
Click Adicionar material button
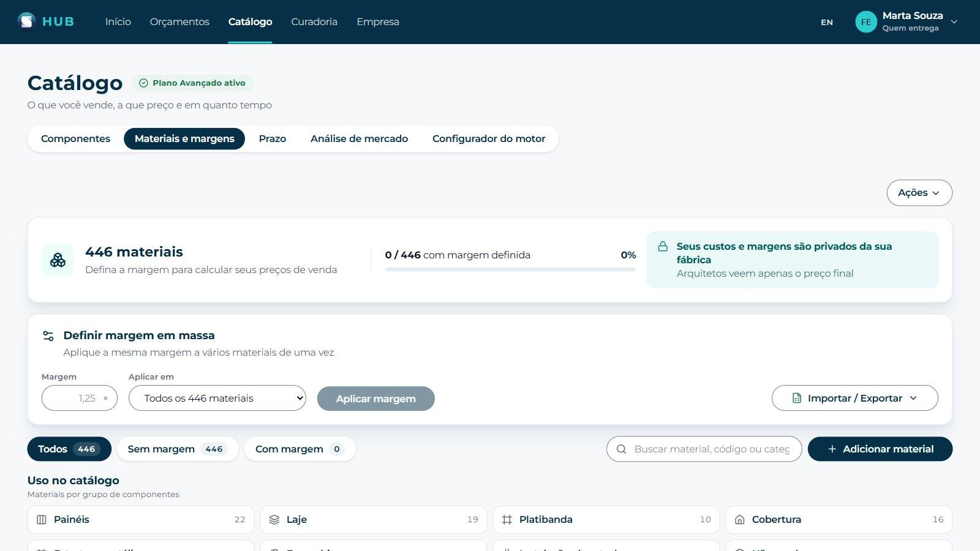coord(880,449)
